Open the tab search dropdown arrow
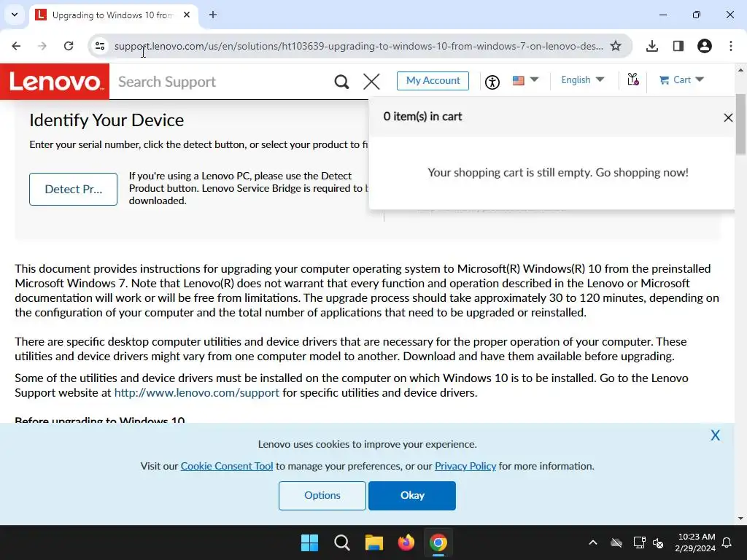 coord(15,15)
